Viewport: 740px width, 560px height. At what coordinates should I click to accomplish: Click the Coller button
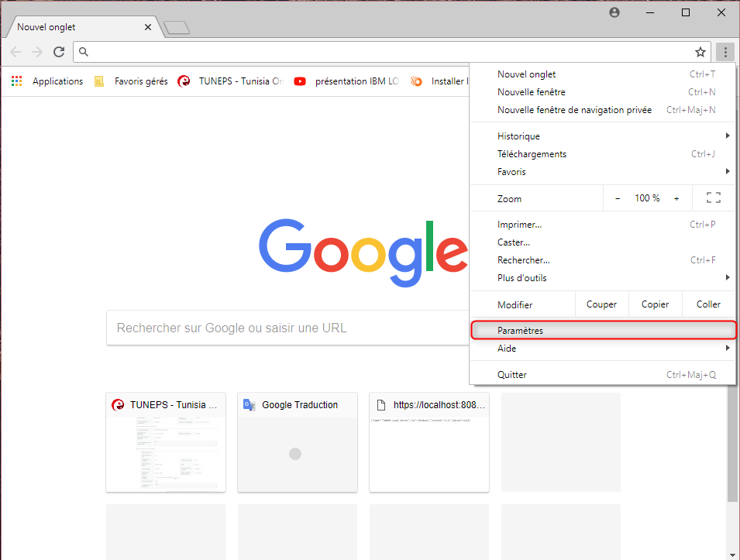coord(708,304)
